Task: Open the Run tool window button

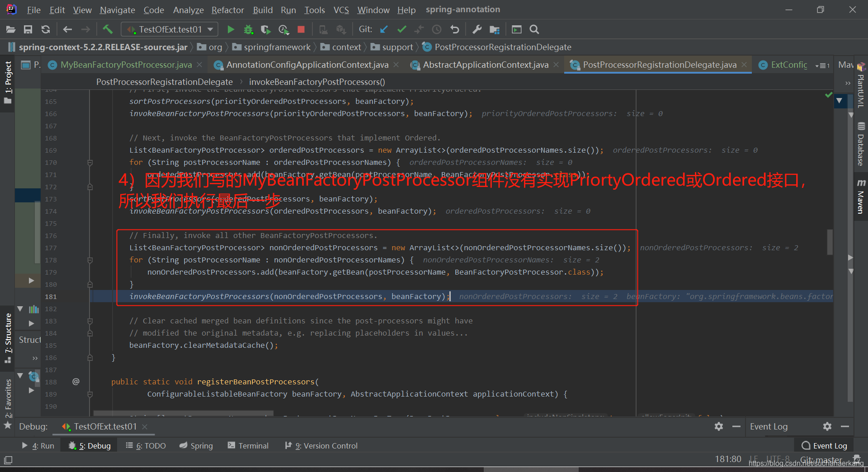Action: point(38,446)
